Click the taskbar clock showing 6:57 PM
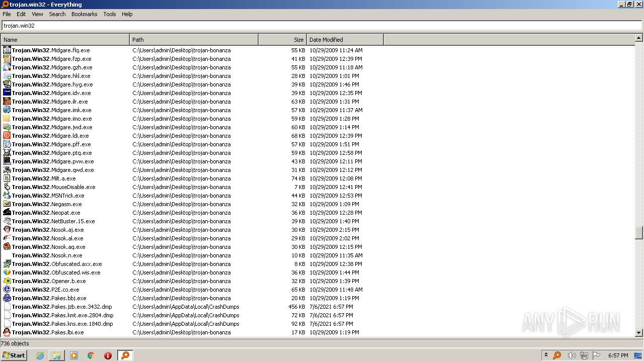644x362 pixels. (618, 355)
